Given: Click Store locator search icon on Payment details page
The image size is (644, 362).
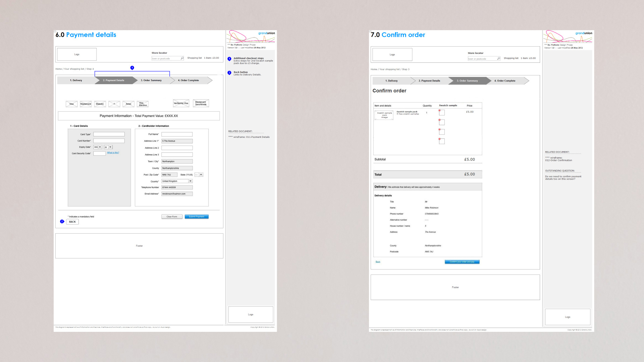Looking at the screenshot, I should (x=182, y=58).
